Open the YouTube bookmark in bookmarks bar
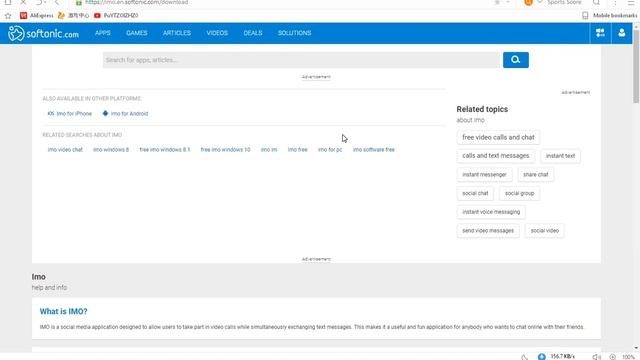Viewport: 640px width, 360px height. pos(116,16)
